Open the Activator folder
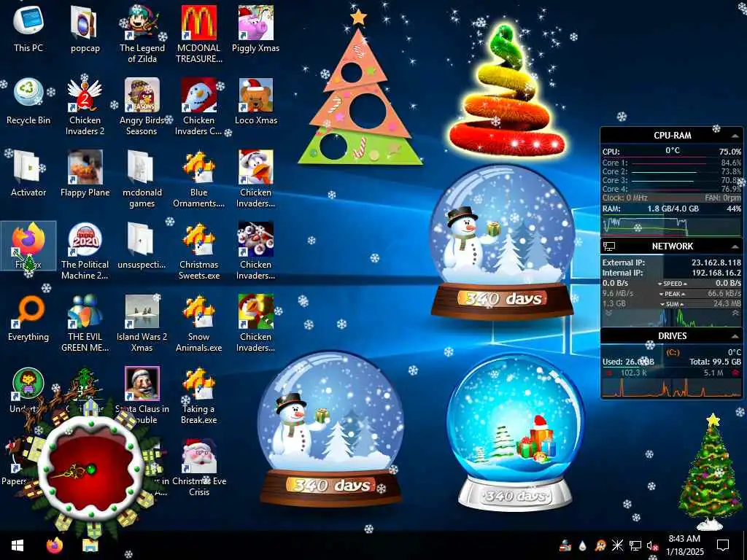747x560 pixels. 28,174
